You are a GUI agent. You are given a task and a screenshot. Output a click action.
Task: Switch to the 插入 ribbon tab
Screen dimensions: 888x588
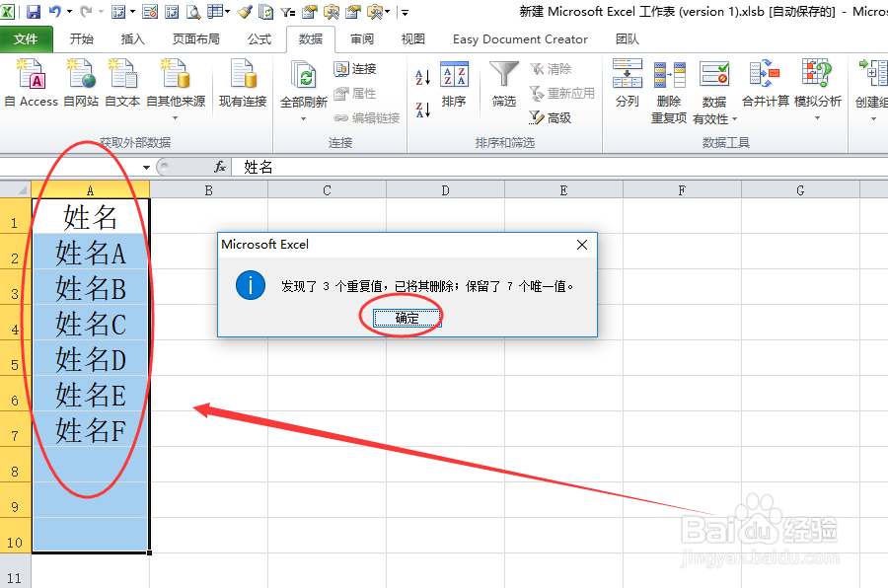(x=133, y=39)
